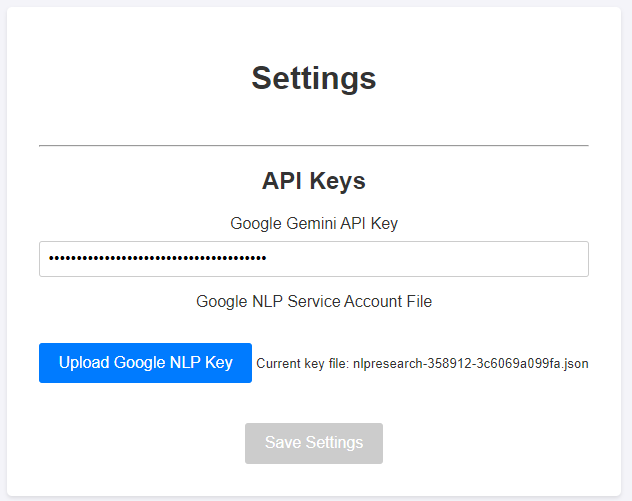
Task: Place cursor at start of the masked API key
Action: point(49,259)
